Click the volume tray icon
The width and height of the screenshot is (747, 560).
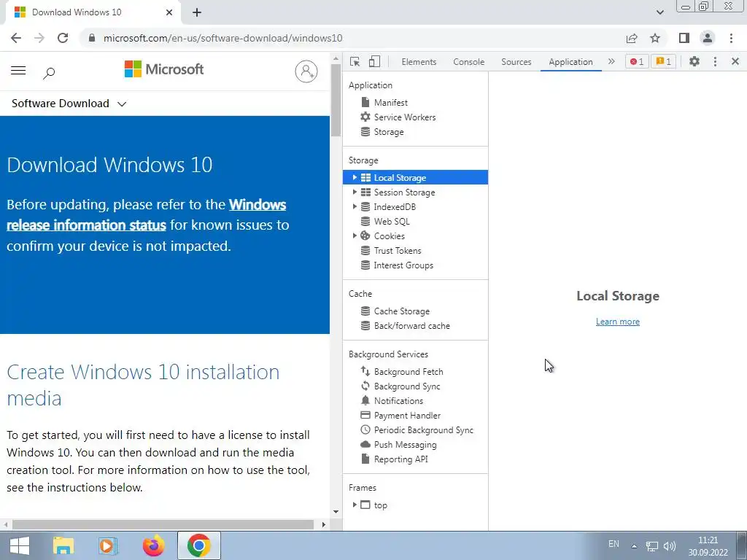670,546
